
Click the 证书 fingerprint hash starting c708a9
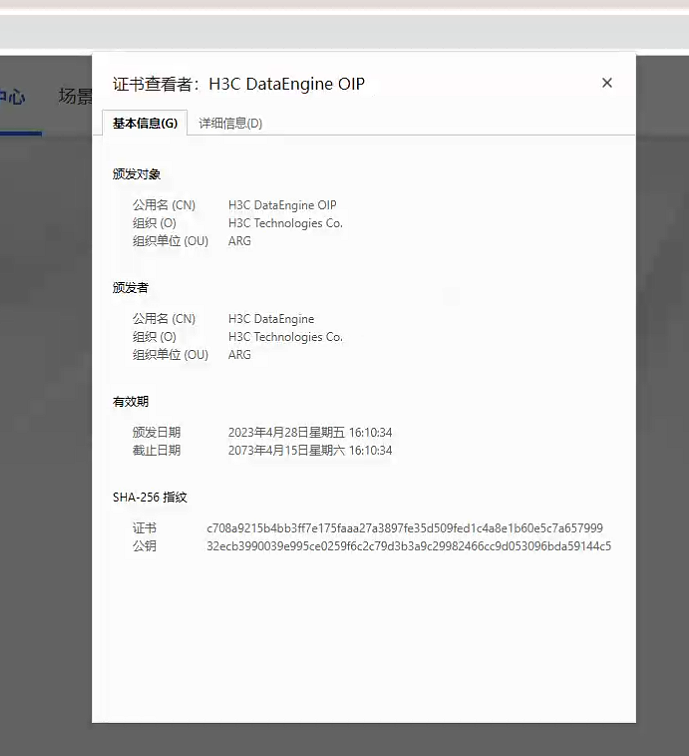pos(404,529)
